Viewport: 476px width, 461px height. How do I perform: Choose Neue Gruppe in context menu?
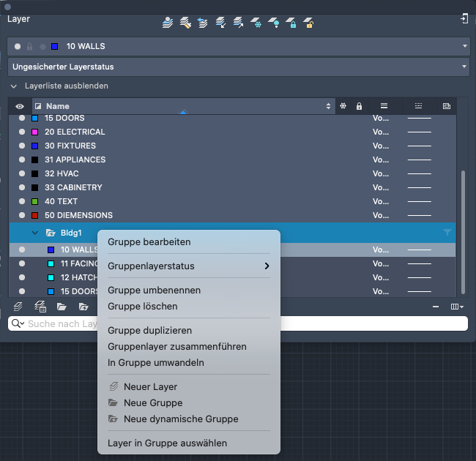pos(189,402)
